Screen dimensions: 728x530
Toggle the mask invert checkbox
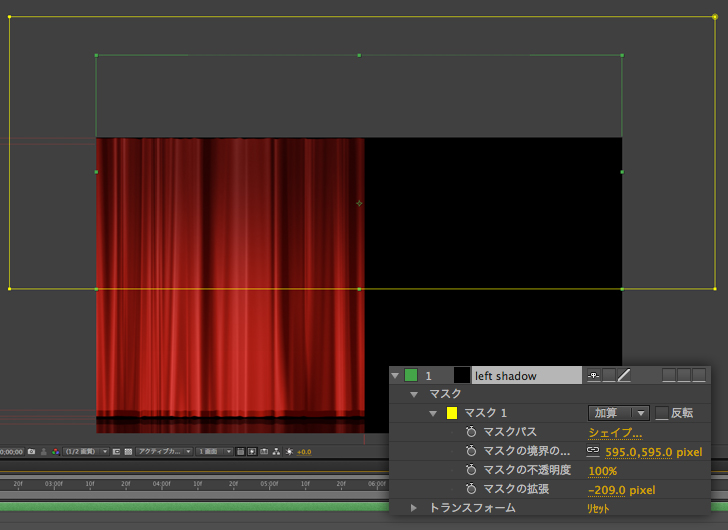[662, 413]
